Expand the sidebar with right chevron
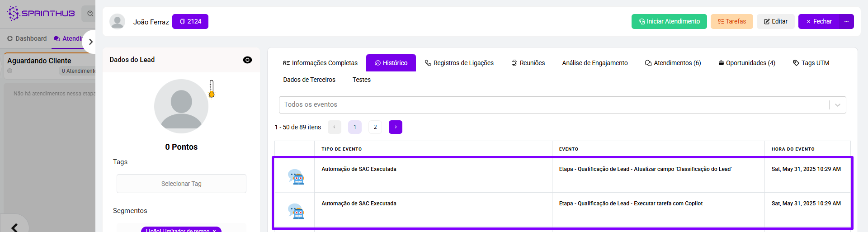Image resolution: width=868 pixels, height=232 pixels. (x=90, y=42)
